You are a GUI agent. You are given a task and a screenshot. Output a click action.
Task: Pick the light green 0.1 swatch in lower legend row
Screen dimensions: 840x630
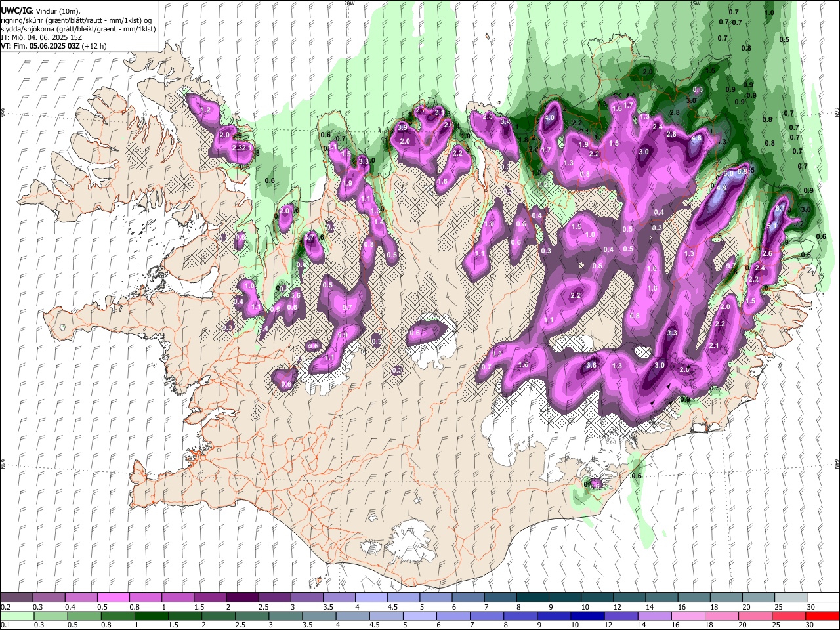(x=17, y=616)
